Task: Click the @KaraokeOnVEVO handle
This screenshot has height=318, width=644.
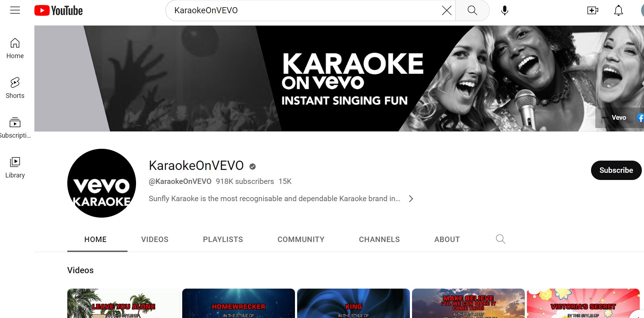Action: (x=180, y=181)
